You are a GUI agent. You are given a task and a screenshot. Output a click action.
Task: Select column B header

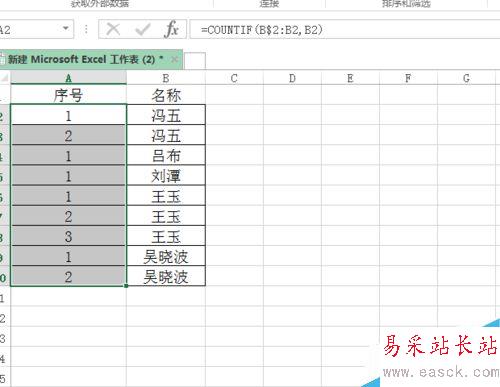(166, 78)
